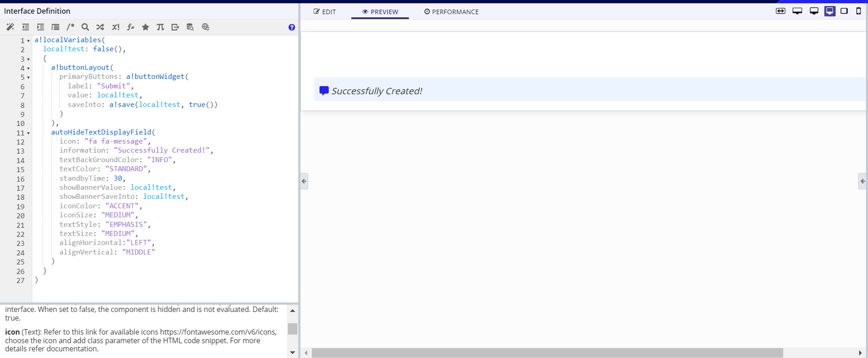Click the magic wand format expression icon

10,27
